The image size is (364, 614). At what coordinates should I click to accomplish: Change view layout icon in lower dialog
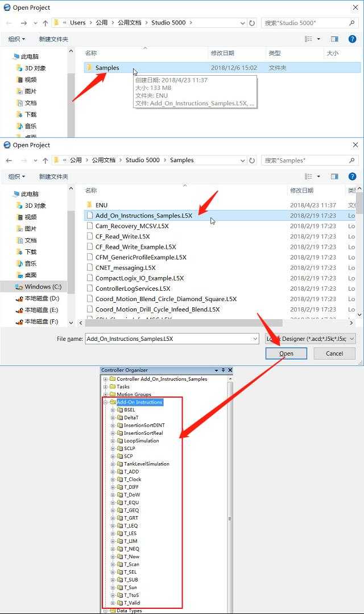click(308, 176)
